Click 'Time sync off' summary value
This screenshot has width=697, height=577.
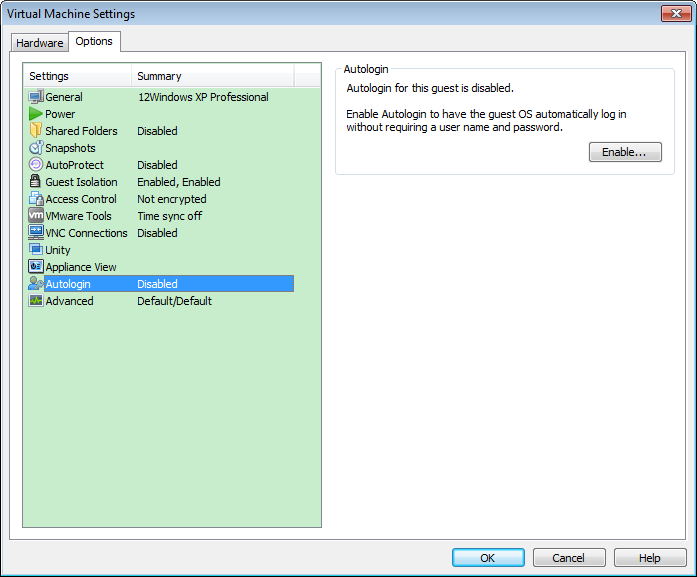[x=169, y=216]
